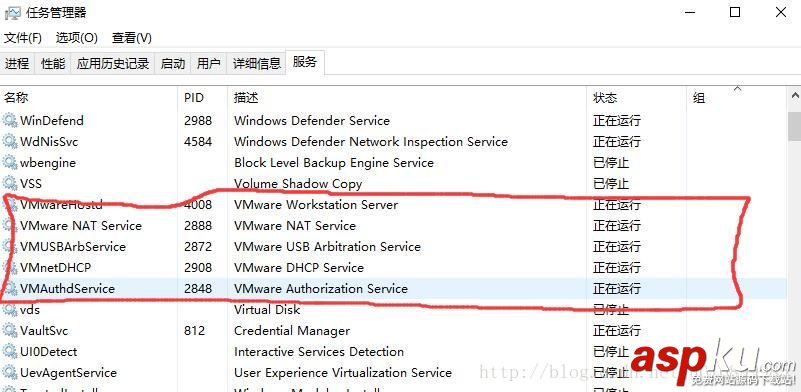Click the VaultSvc service gear icon
This screenshot has height=392, width=801.
[10, 331]
